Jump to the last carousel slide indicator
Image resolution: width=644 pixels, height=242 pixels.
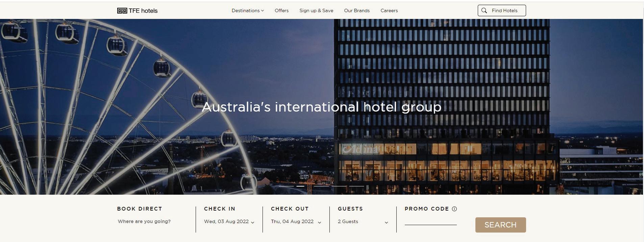pos(356,186)
